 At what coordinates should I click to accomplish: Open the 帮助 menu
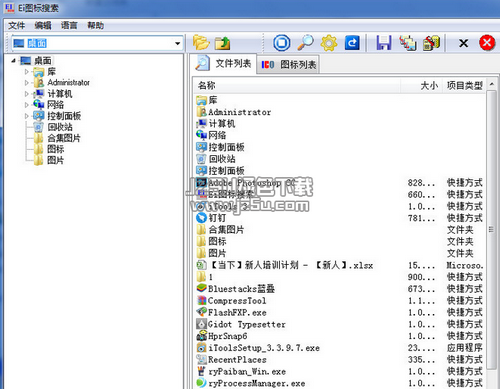pyautogui.click(x=96, y=25)
